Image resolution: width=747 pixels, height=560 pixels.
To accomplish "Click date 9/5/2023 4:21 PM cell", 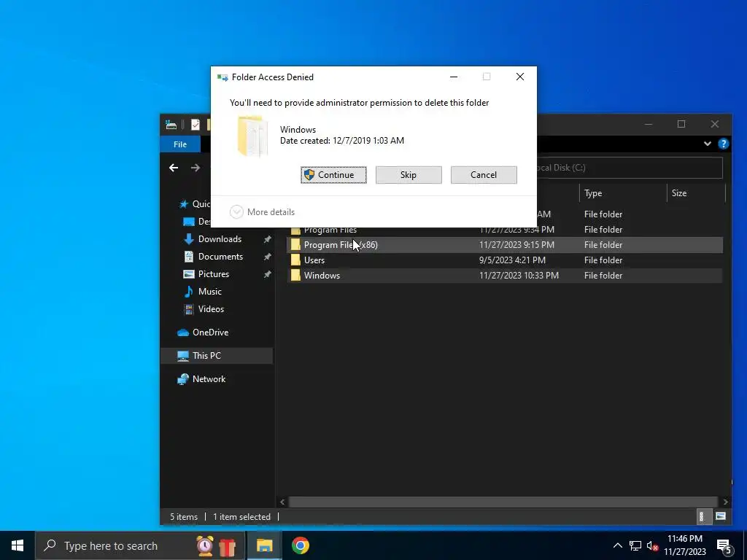I will click(x=512, y=260).
